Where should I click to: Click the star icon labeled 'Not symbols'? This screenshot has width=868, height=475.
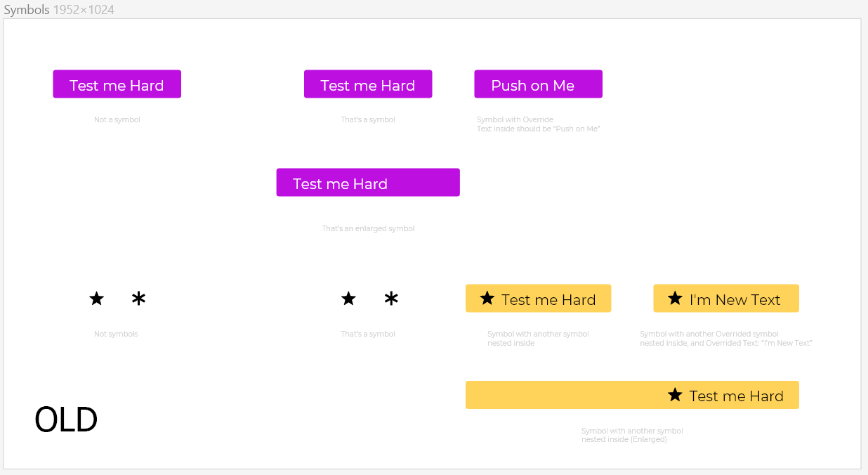tap(97, 299)
